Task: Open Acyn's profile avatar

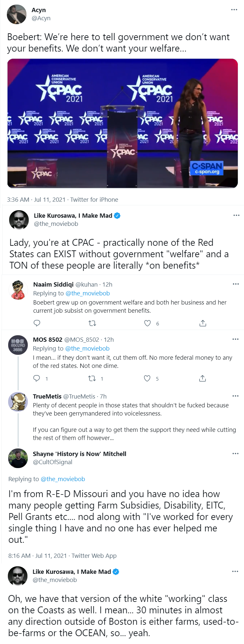Action: click(17, 14)
